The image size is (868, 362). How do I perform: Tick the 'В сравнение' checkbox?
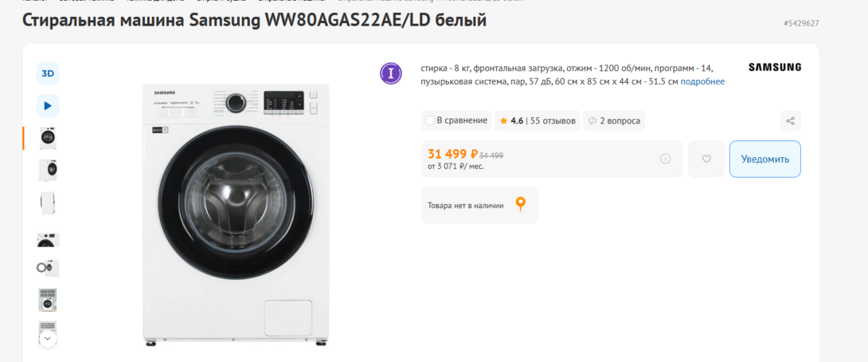click(431, 120)
